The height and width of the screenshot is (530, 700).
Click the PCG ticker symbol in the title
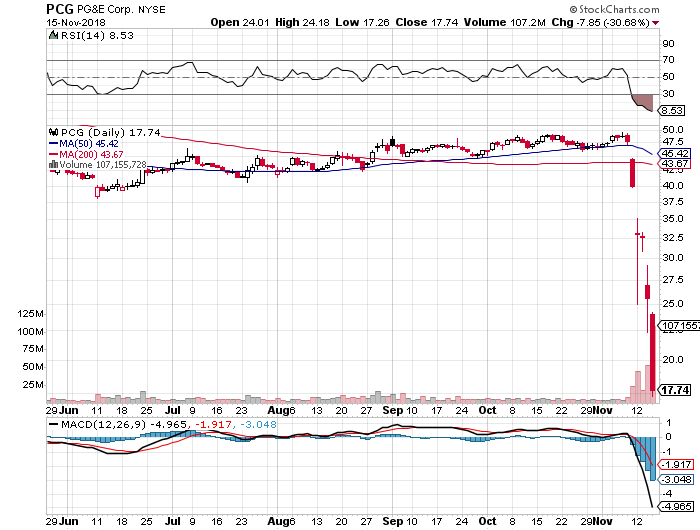coord(60,9)
